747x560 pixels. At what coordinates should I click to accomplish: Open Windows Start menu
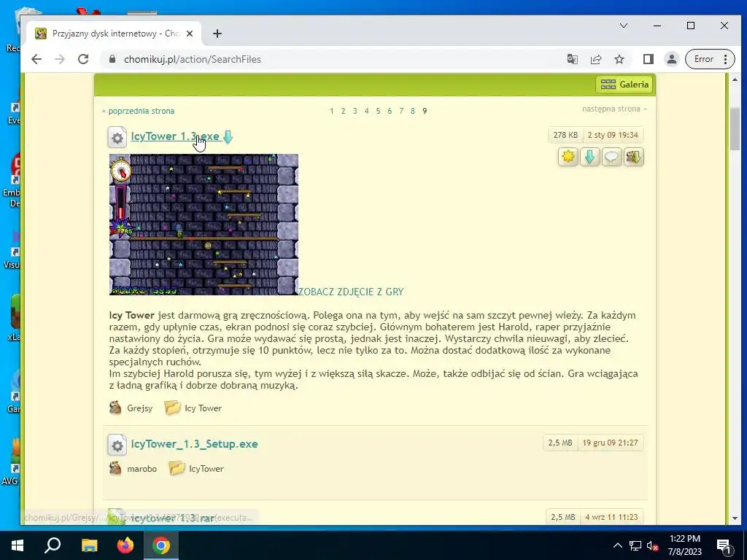tap(18, 545)
